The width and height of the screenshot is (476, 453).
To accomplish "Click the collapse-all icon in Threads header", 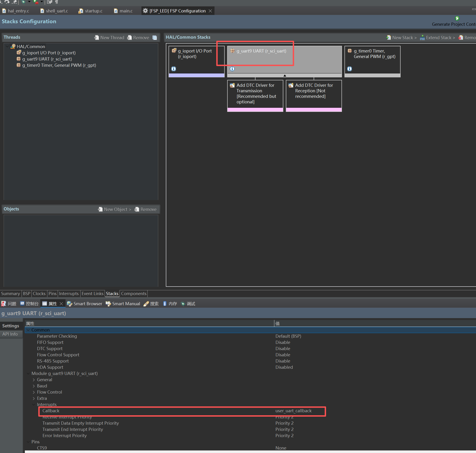I will [x=155, y=38].
